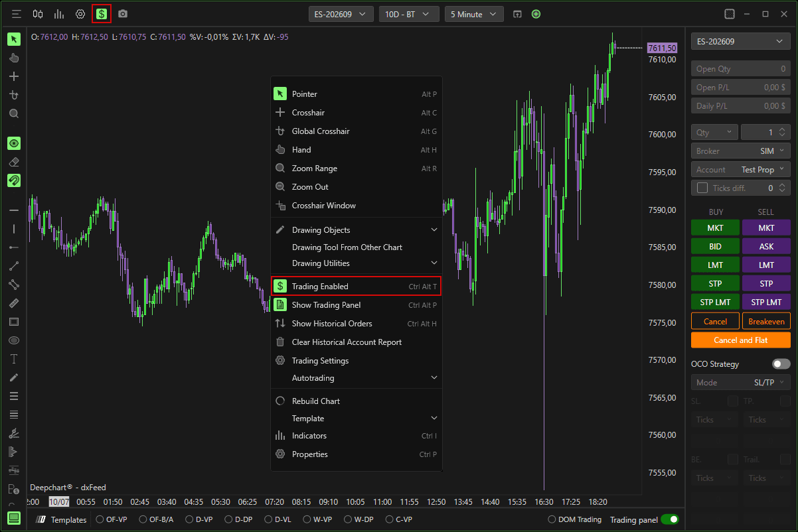Select the ruler measure tool
The height and width of the screenshot is (532, 798).
click(14, 303)
